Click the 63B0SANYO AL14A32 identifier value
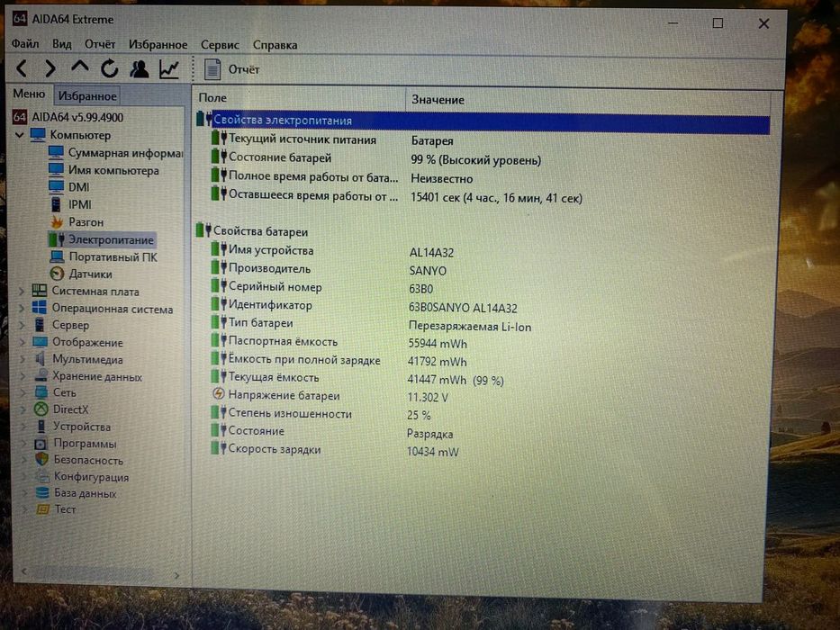Viewport: 840px width, 630px height. point(463,308)
